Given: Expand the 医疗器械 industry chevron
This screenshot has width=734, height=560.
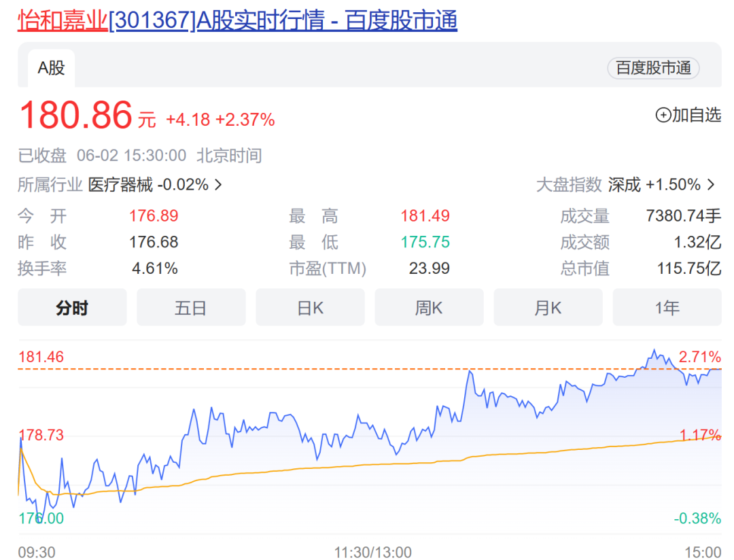Looking at the screenshot, I should (x=218, y=184).
